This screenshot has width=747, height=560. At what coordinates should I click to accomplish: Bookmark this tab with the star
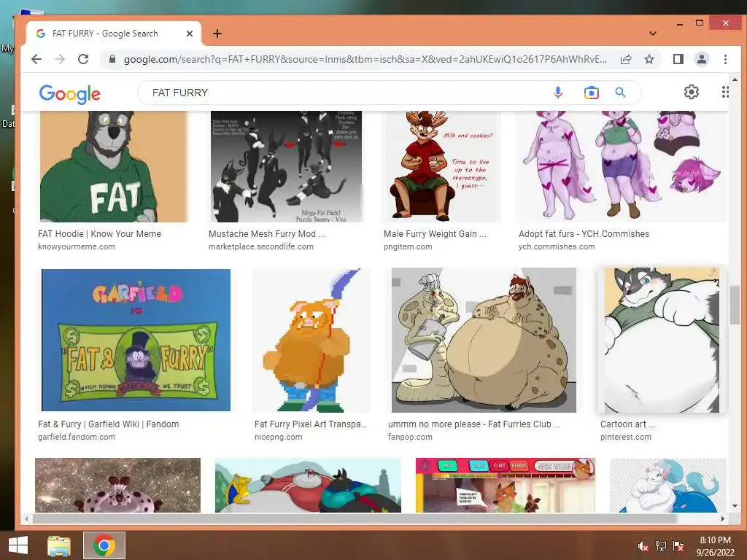point(649,59)
